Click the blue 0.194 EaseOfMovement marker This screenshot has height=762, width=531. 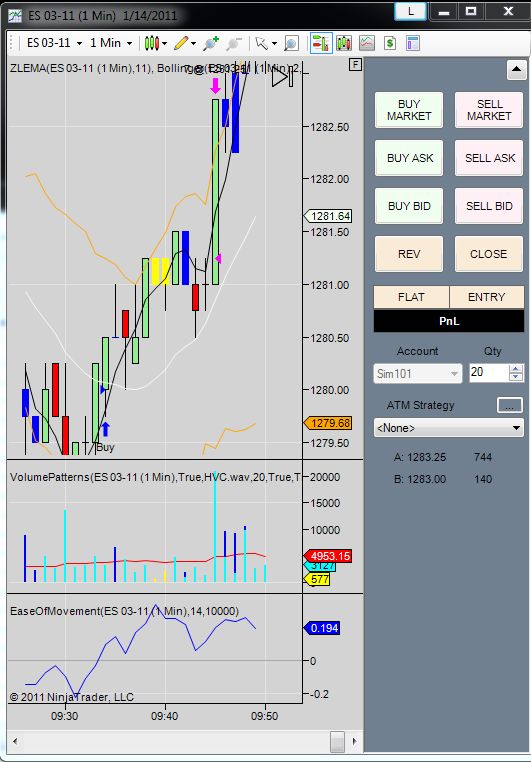click(x=322, y=628)
